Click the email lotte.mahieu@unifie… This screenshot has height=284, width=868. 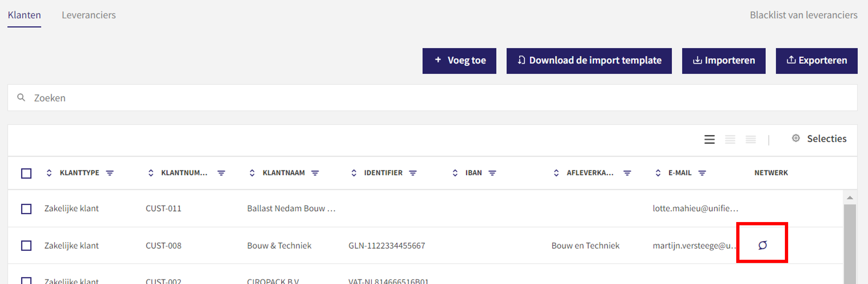[x=695, y=209]
